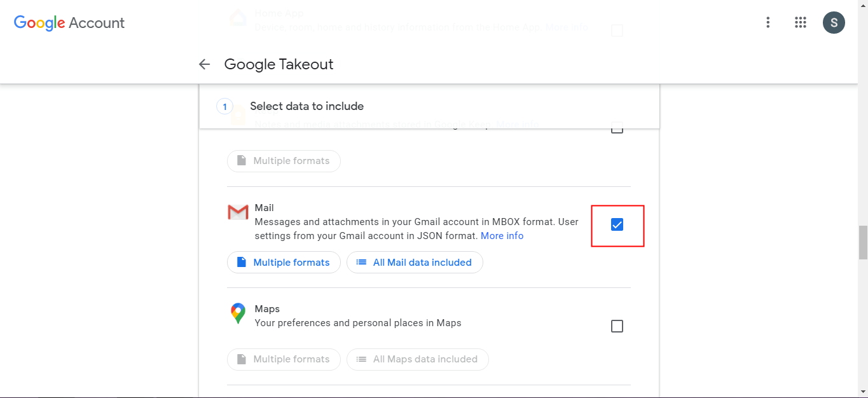Image resolution: width=868 pixels, height=398 pixels.
Task: Open All Mail data included button
Action: click(415, 263)
